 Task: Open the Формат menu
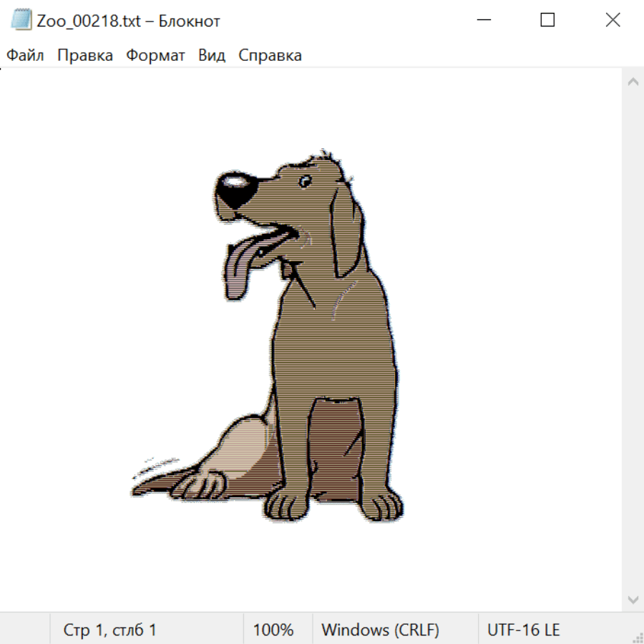point(155,56)
